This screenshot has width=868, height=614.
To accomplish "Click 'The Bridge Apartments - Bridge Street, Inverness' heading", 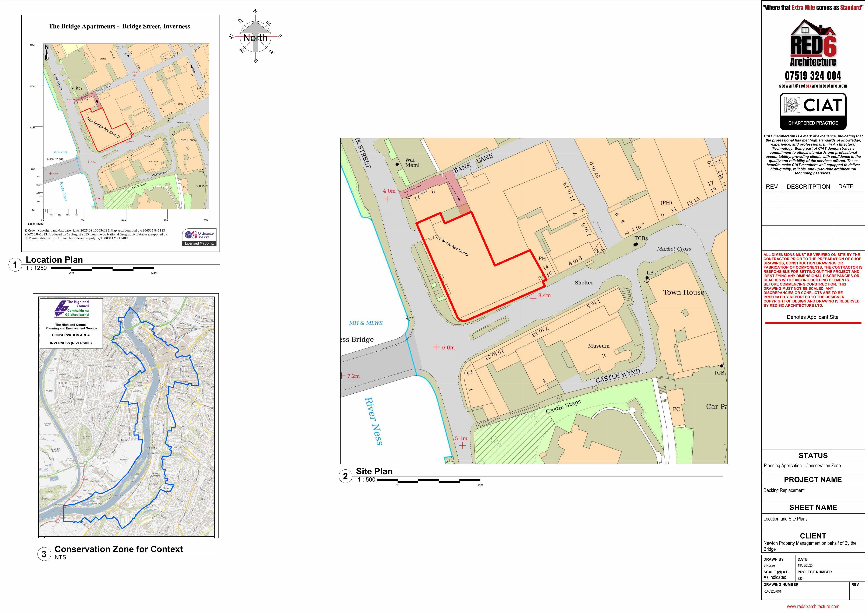I will point(120,26).
